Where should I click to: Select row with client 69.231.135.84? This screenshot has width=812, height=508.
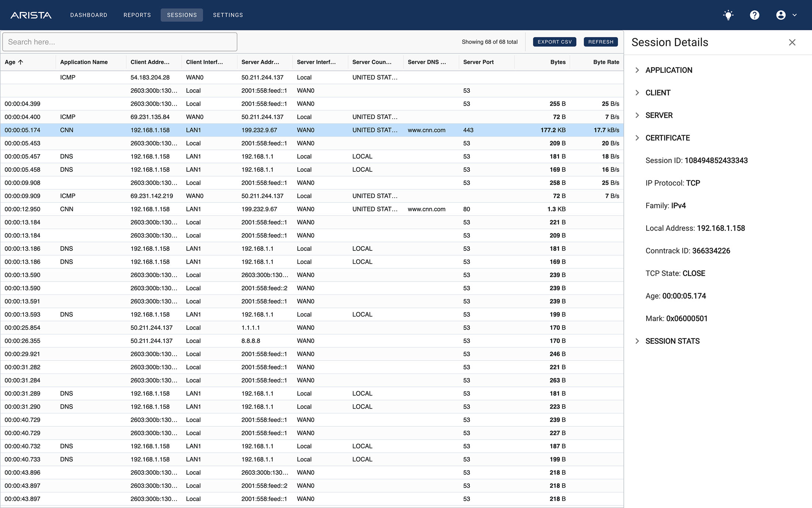pyautogui.click(x=312, y=117)
